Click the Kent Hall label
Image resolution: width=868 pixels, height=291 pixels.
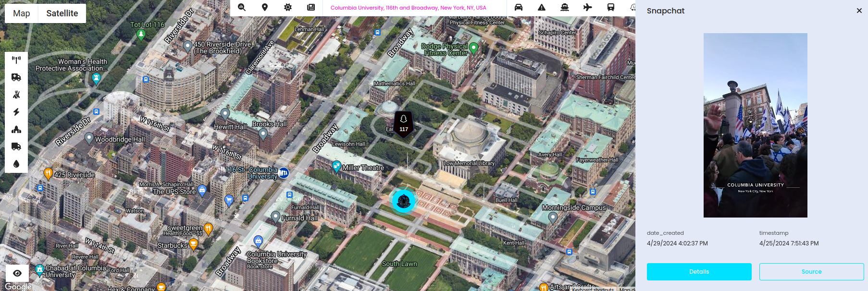coord(514,243)
